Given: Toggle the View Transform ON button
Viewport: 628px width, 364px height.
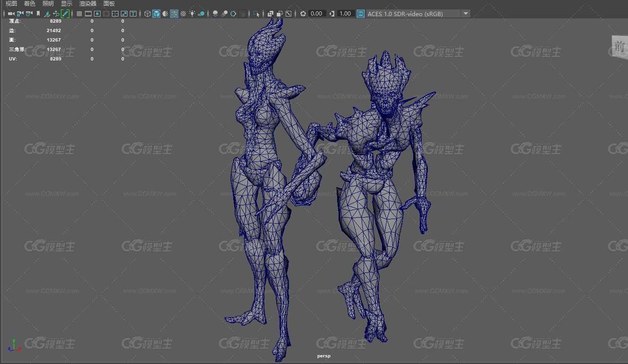Looking at the screenshot, I should 361,14.
